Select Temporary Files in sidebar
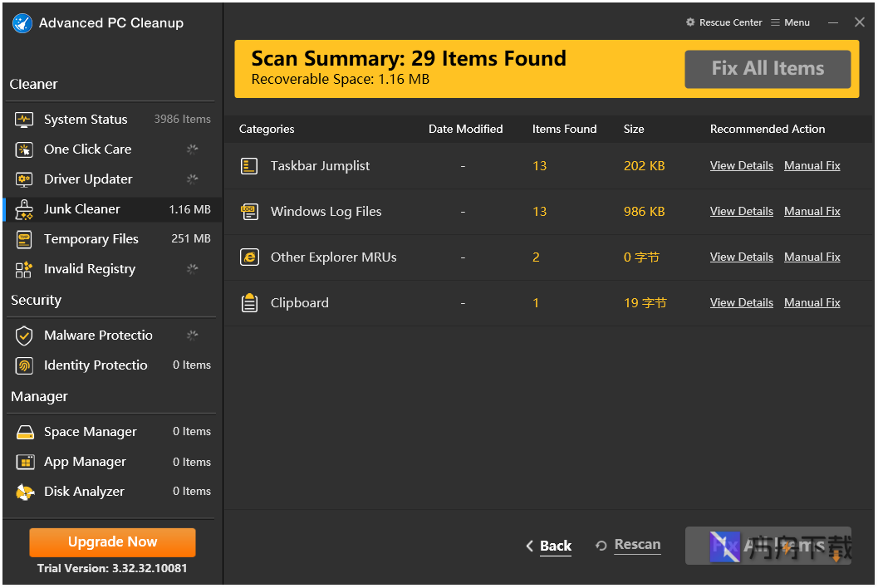The width and height of the screenshot is (878, 588). coord(112,239)
